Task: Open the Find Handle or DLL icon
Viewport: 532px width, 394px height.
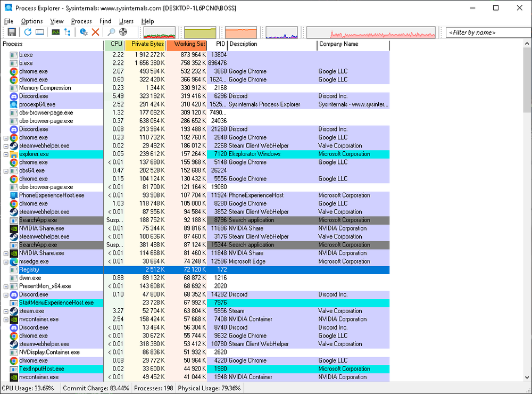Action: [x=111, y=32]
